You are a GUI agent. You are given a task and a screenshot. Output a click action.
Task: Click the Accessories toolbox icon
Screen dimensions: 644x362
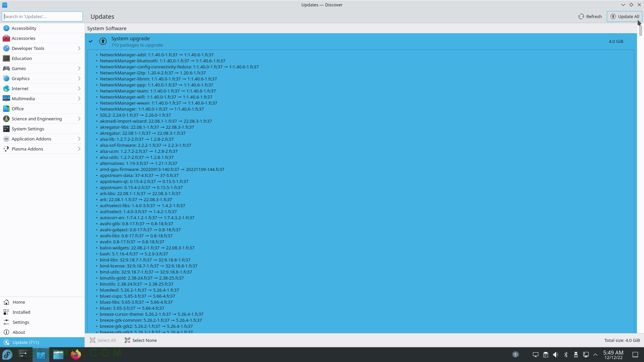pyautogui.click(x=6, y=38)
